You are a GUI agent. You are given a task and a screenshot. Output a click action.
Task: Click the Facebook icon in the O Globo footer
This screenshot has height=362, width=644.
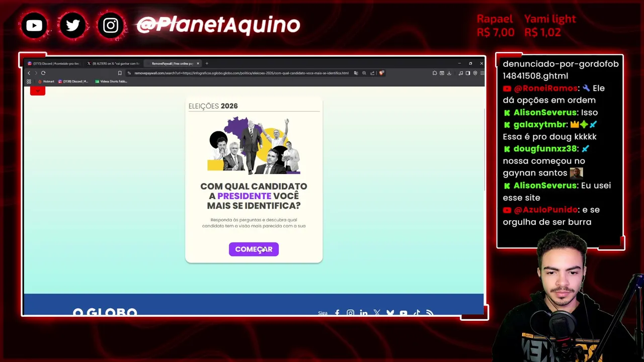click(x=337, y=313)
